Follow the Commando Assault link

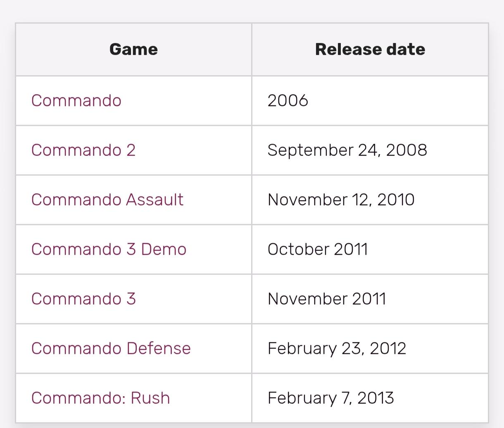[x=107, y=200]
